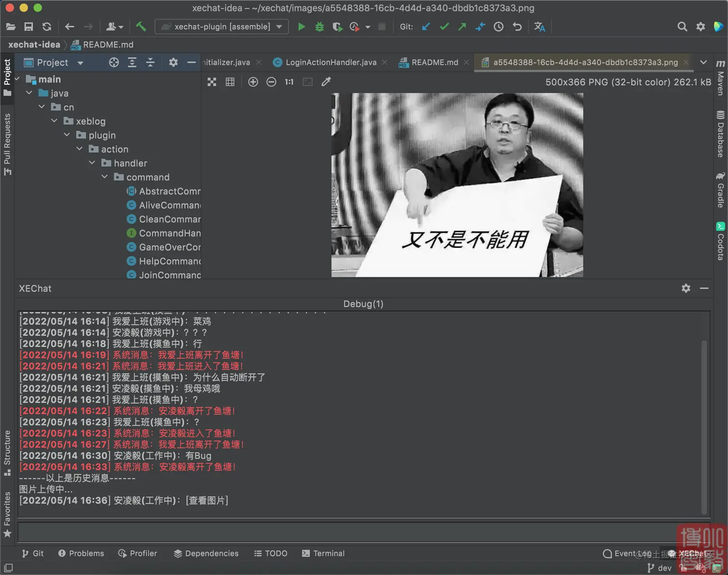Screen dimensions: 728x575
Task: Toggle grid display in image viewer
Action: (230, 82)
